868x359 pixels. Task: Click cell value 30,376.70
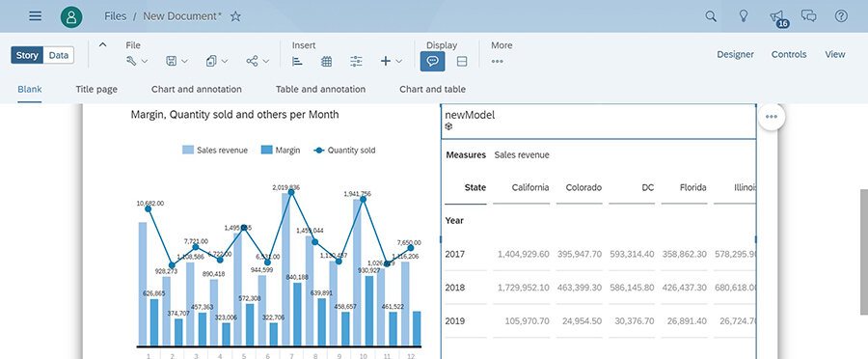[634, 320]
